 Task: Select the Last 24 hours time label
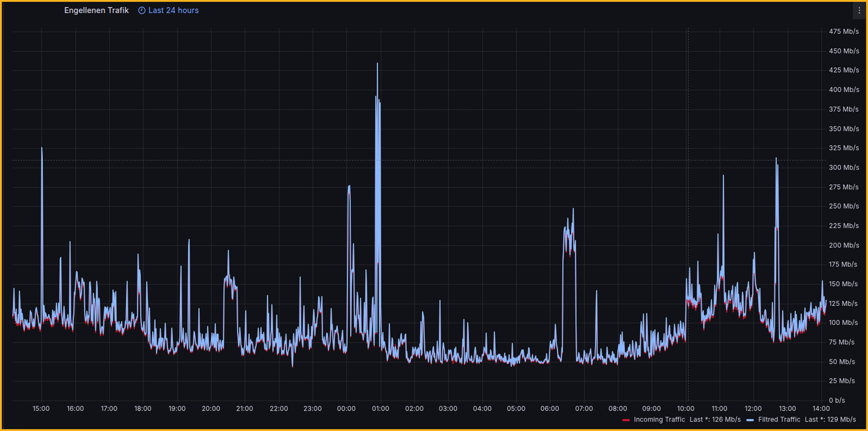173,10
